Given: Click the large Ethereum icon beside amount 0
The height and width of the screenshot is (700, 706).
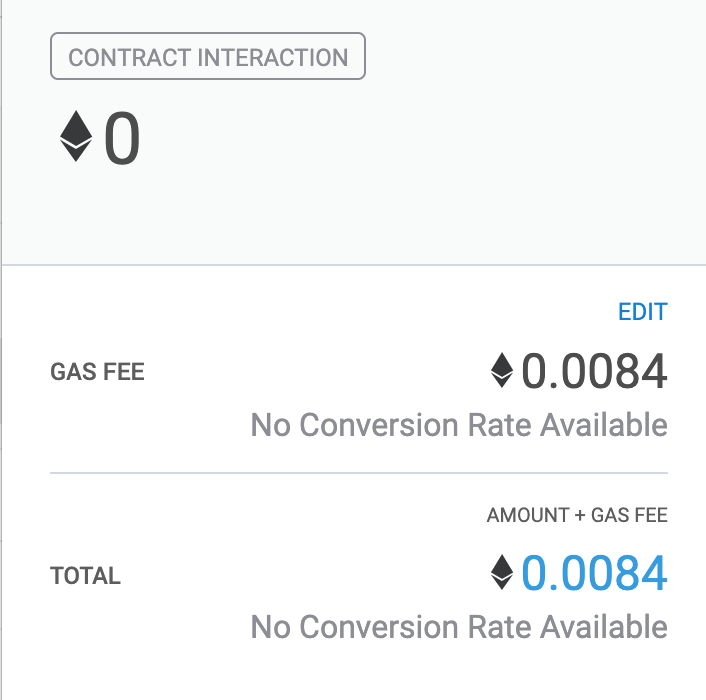Looking at the screenshot, I should [x=76, y=136].
